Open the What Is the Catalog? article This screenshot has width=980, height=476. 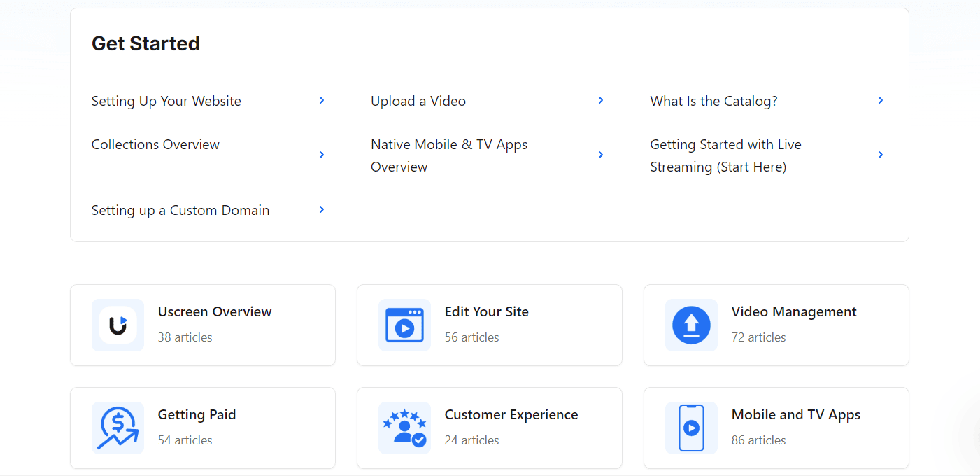[x=713, y=101]
